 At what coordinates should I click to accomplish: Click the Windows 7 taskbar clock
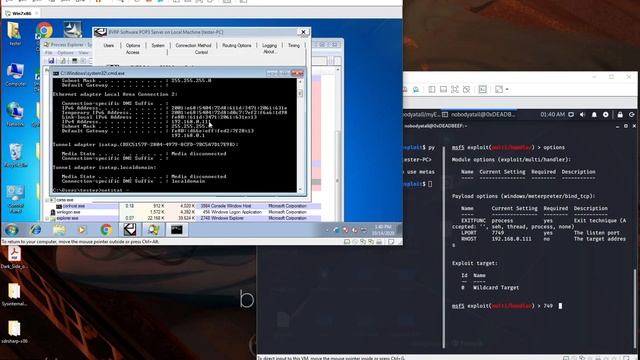pyautogui.click(x=382, y=230)
